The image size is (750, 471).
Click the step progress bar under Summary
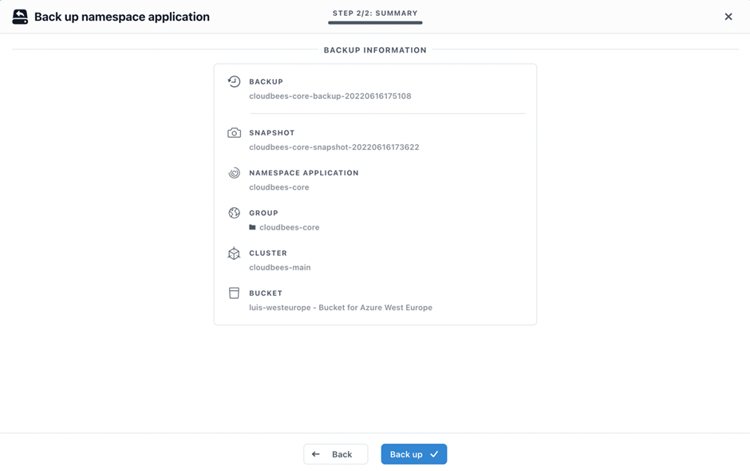[x=375, y=23]
